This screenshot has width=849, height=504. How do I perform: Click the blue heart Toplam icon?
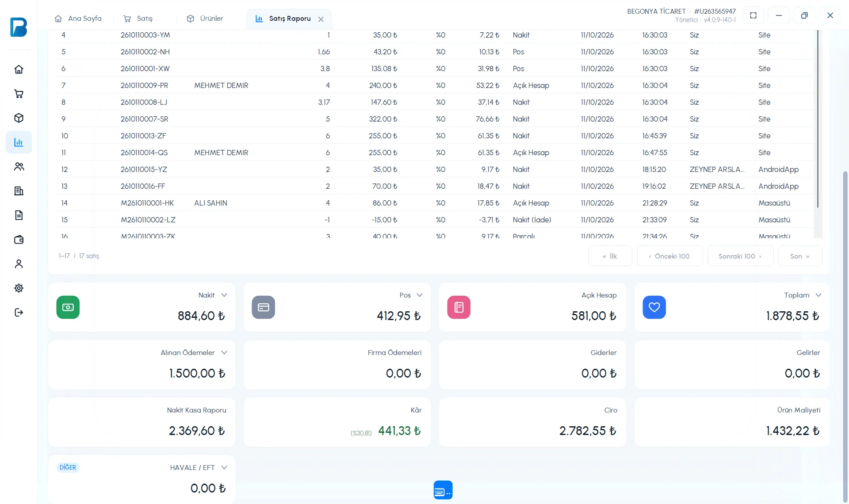pos(654,307)
